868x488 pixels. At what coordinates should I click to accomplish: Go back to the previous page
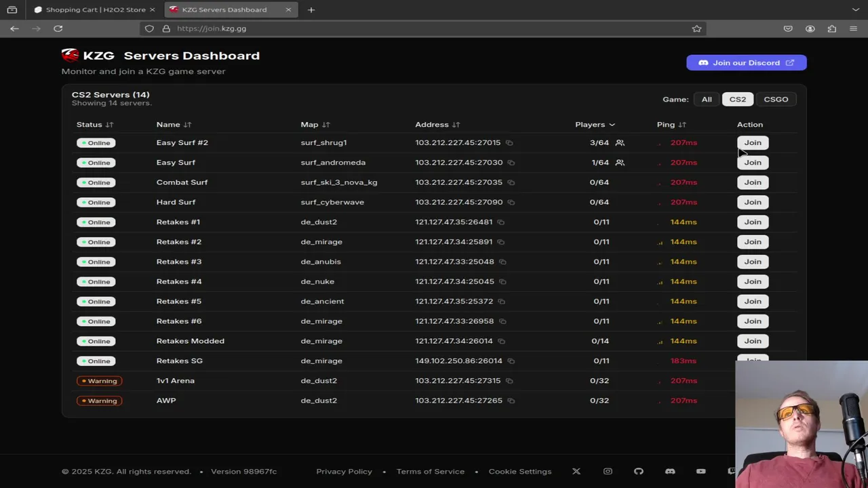click(14, 28)
